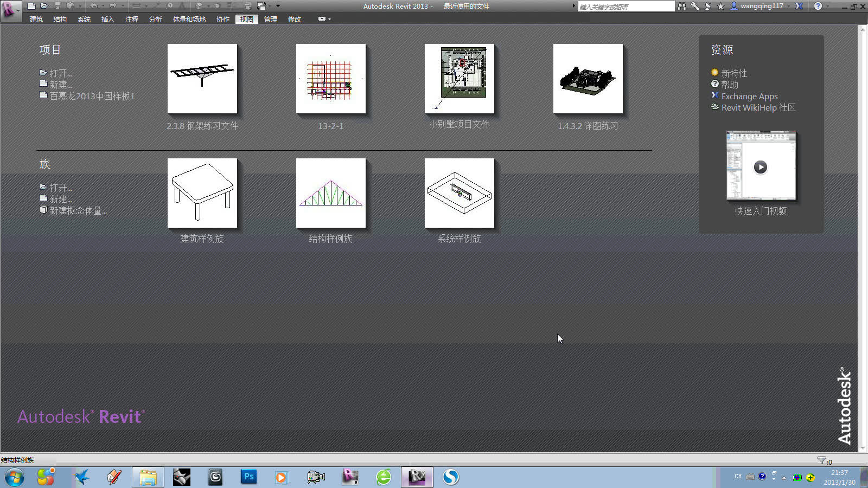Open the 结构样例族 truss family thumbnail
Screen dimensions: 868x488
click(331, 193)
